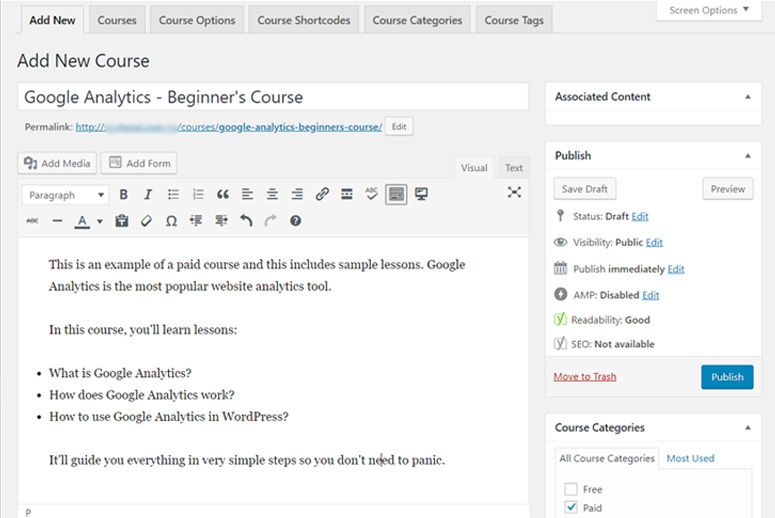Open the Paragraph format dropdown
Screen dimensions: 775x518
(x=65, y=195)
